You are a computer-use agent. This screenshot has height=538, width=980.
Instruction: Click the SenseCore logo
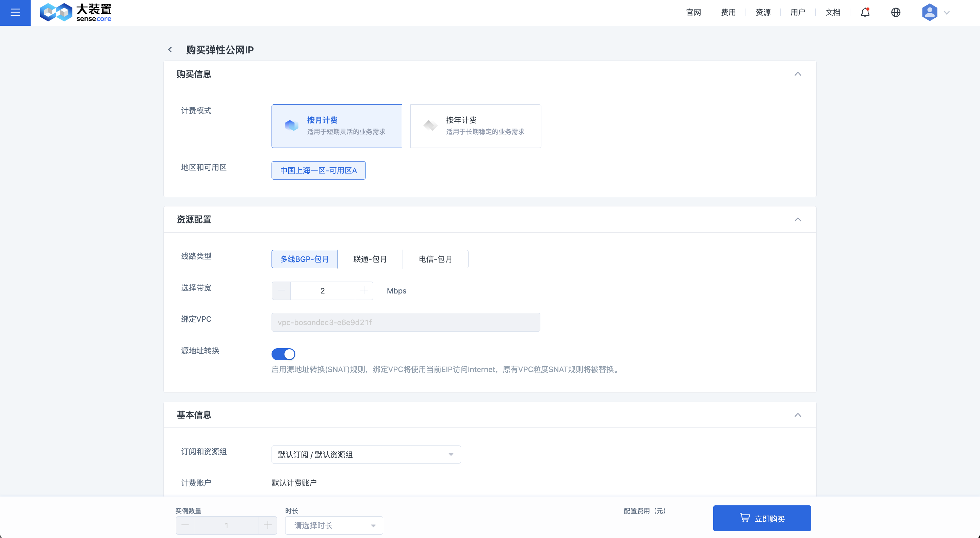(x=76, y=13)
